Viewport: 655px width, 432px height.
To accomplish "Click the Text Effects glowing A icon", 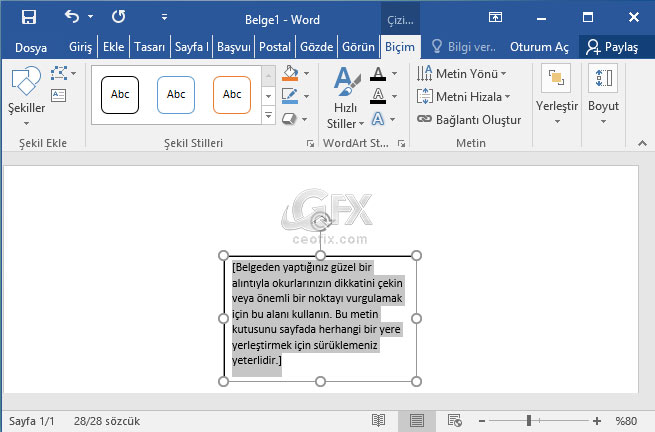I will [x=378, y=119].
